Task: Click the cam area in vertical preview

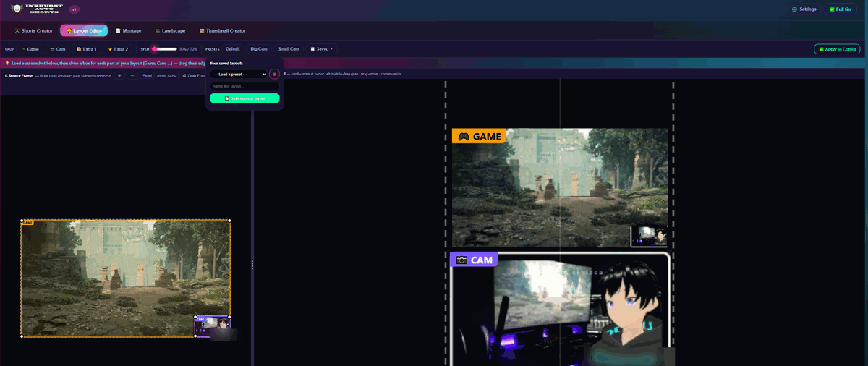Action: 560,309
